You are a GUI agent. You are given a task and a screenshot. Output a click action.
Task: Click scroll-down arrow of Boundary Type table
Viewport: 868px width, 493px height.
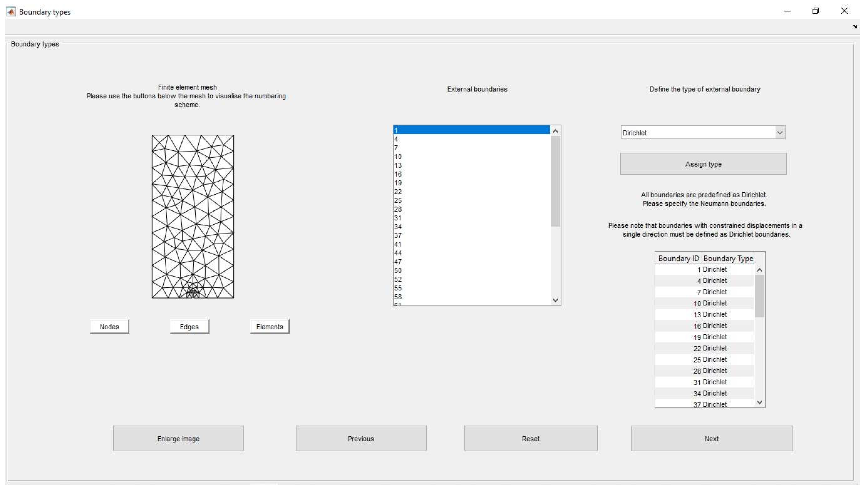tap(759, 402)
